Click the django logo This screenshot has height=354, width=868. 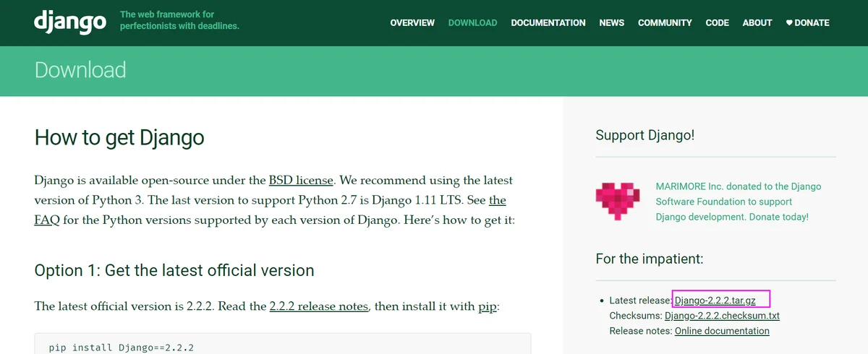tap(70, 21)
